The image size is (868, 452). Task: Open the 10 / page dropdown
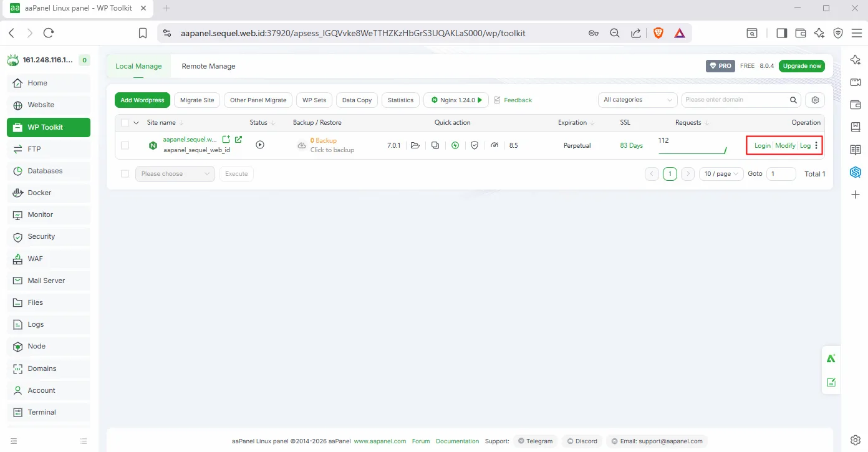(721, 174)
